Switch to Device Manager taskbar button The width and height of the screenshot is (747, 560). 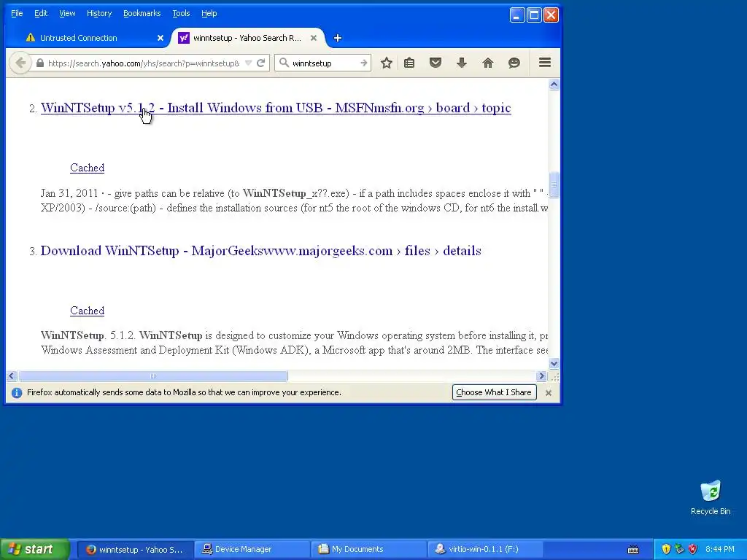click(x=253, y=550)
